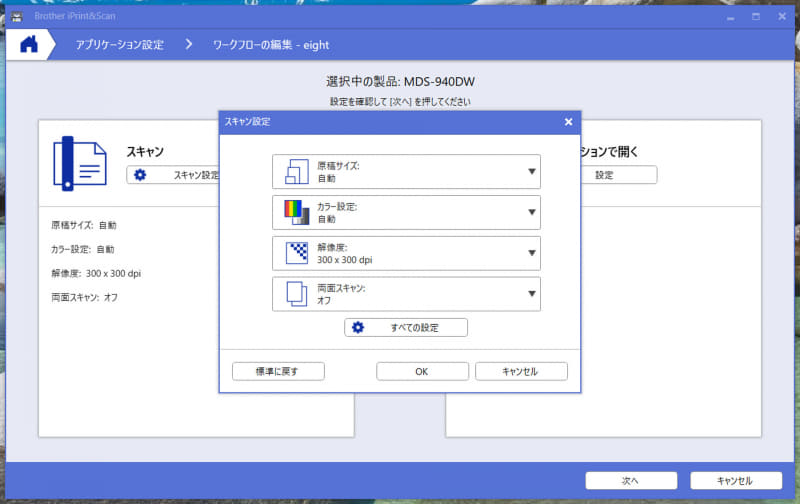Click the gear icon on スキャン設定 button behind dialog
Image resolution: width=800 pixels, height=504 pixels.
[x=140, y=175]
